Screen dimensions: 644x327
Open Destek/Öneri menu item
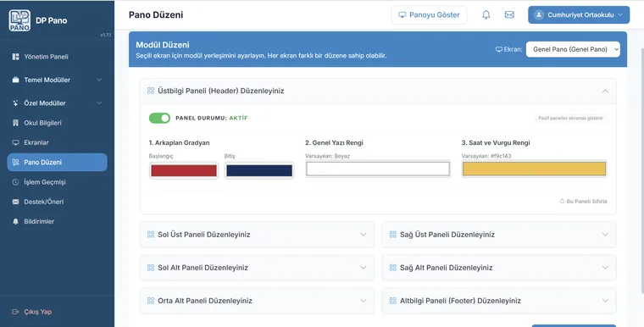click(x=57, y=202)
